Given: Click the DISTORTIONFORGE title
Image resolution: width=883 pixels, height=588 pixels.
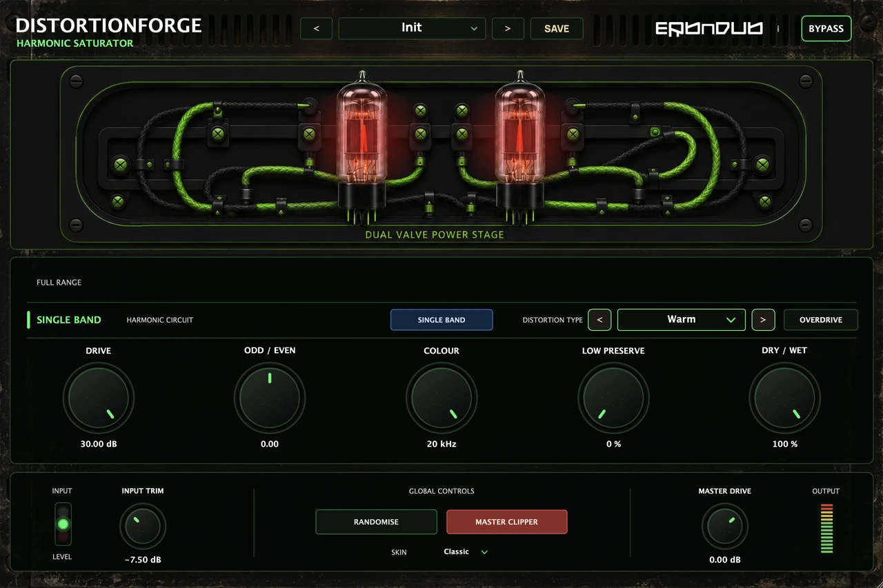Looking at the screenshot, I should [109, 26].
